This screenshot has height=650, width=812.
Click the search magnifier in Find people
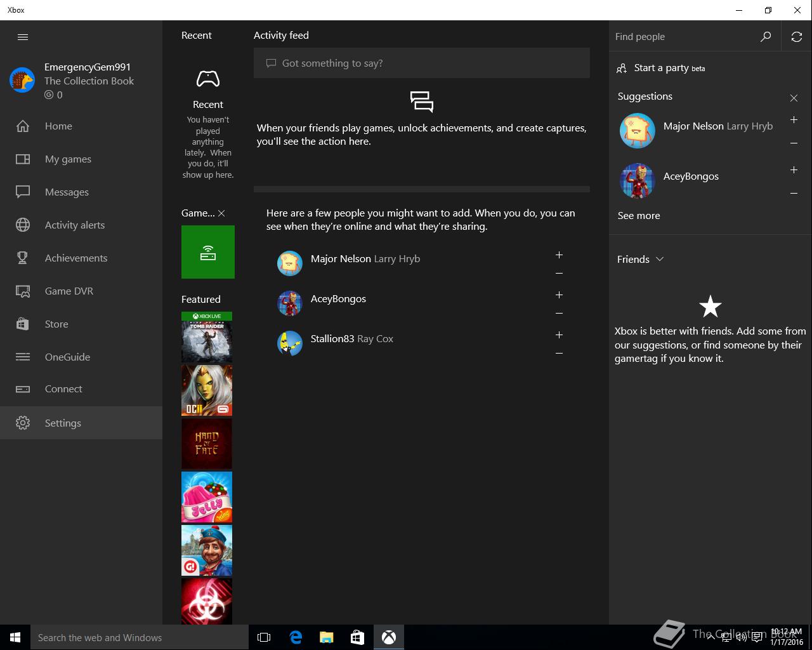point(766,37)
